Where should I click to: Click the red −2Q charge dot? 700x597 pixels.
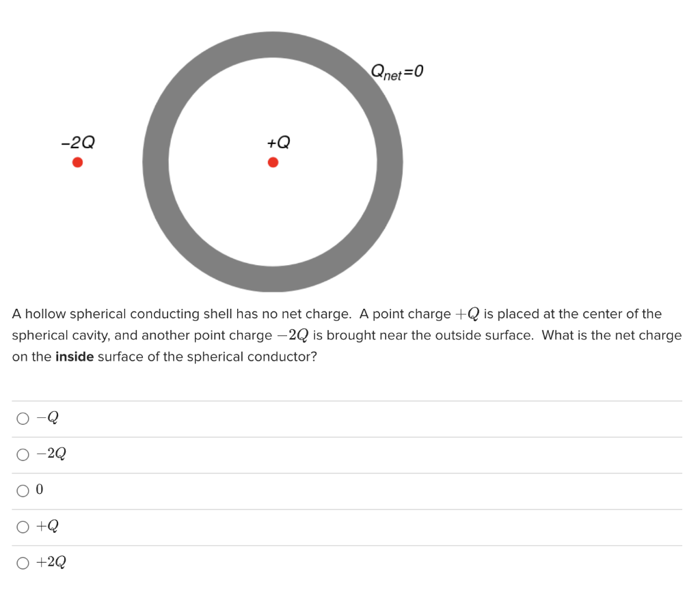tap(77, 162)
